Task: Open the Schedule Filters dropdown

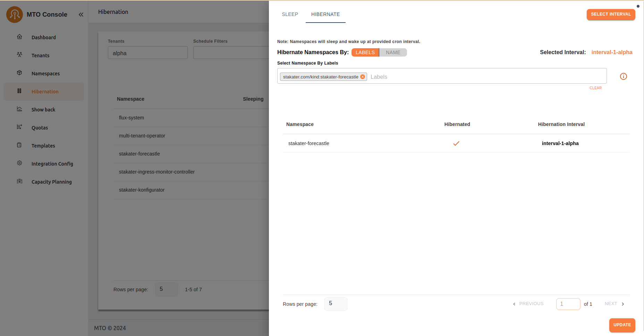Action: coord(231,53)
